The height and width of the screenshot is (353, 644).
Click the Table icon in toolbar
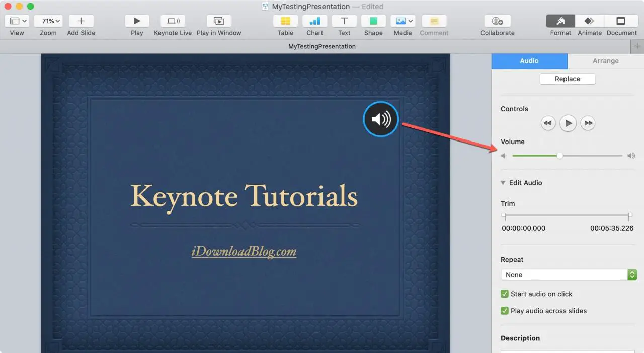pos(285,21)
